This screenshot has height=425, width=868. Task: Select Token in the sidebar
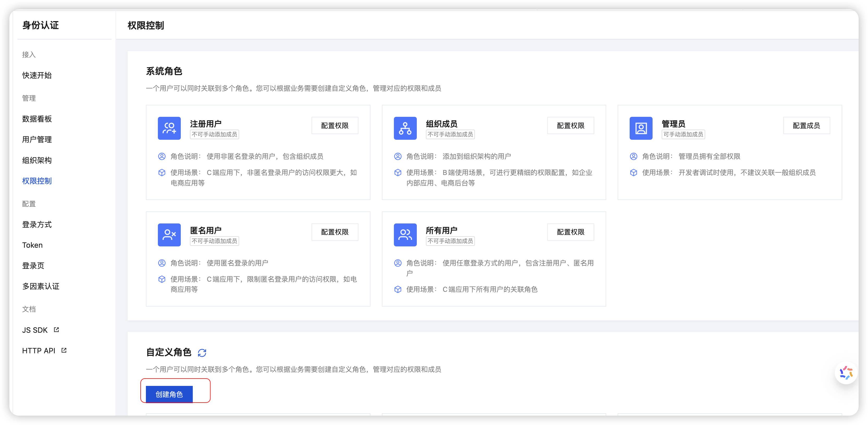(32, 245)
